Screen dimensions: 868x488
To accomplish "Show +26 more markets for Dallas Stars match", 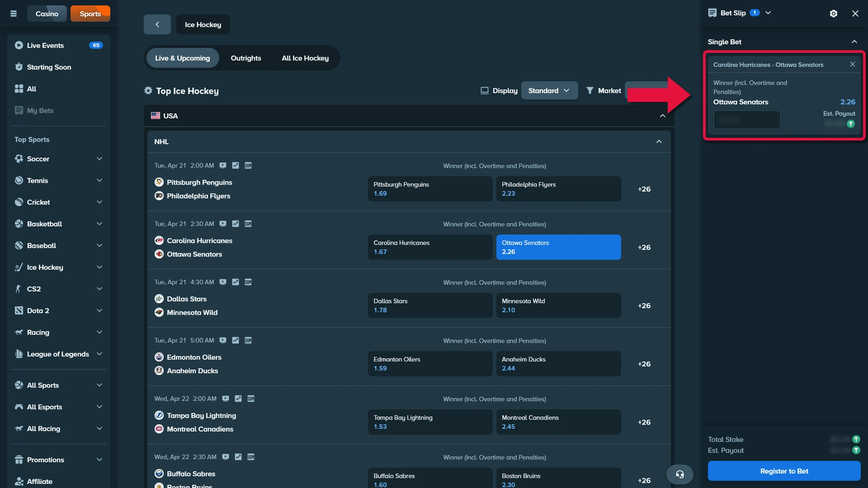I will (644, 305).
